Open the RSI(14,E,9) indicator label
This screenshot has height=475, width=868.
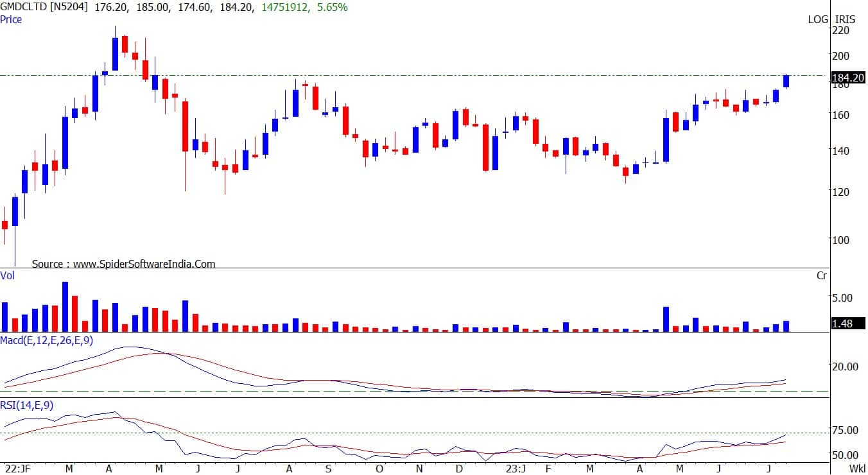[27, 404]
